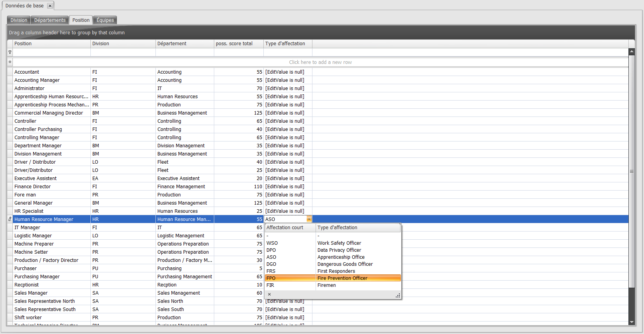
Task: Click the new row asterisk indicator
Action: (10, 62)
